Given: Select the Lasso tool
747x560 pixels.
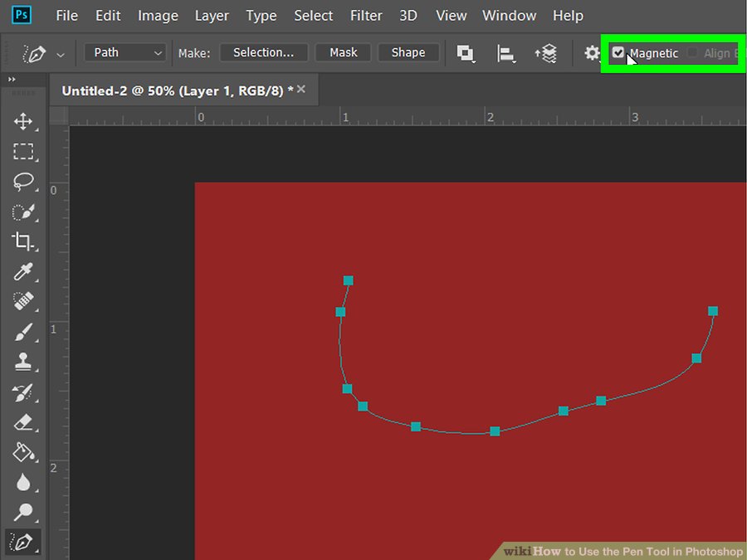Looking at the screenshot, I should tap(23, 182).
